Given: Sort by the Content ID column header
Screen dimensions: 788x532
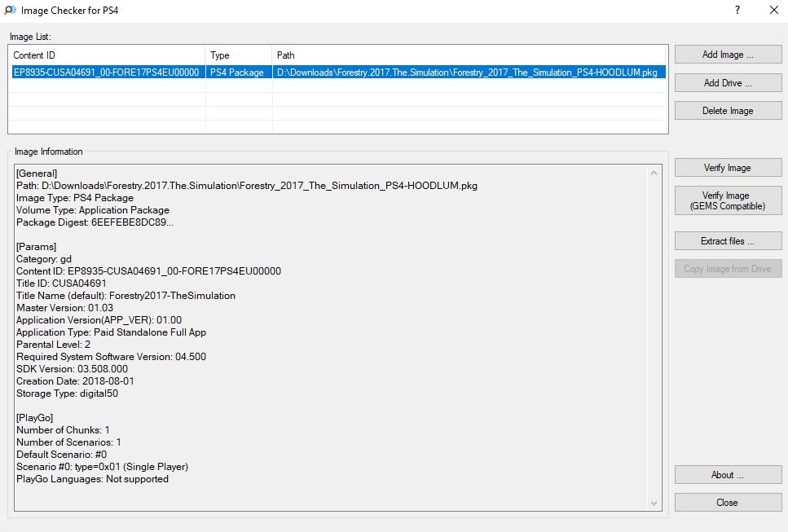Looking at the screenshot, I should pyautogui.click(x=107, y=55).
